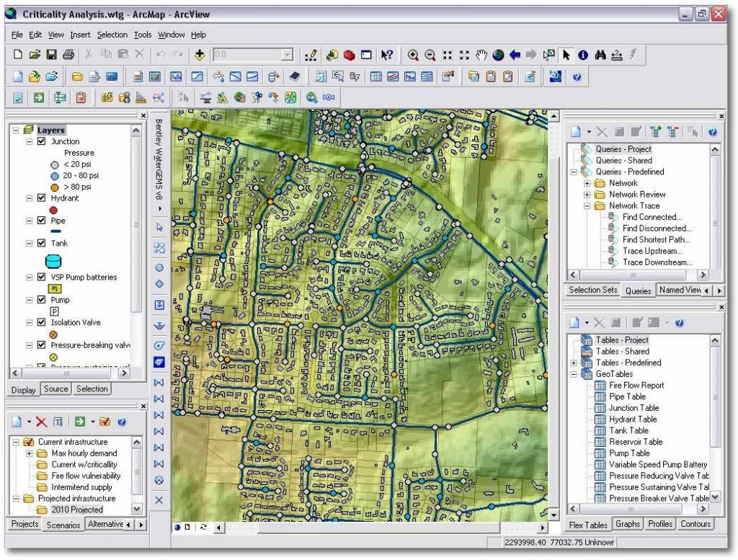Screen dimensions: 738x560
Task: Open the Selection menu
Action: click(112, 35)
